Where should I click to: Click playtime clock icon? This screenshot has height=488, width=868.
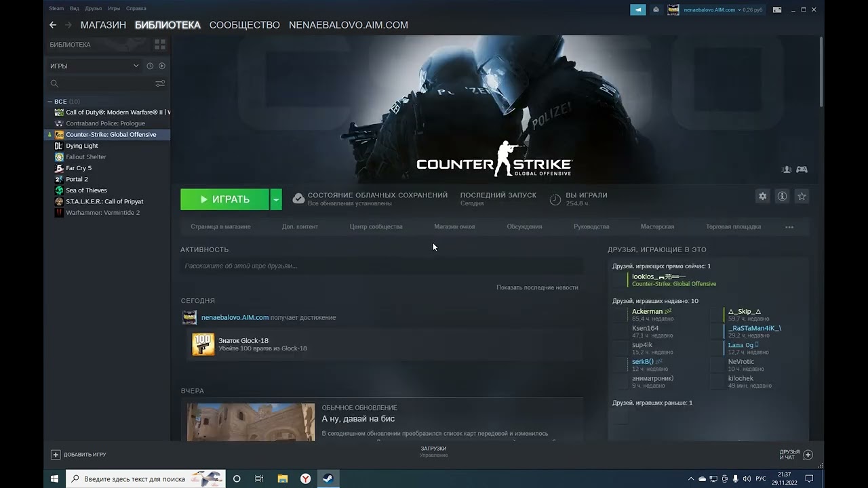pos(555,199)
